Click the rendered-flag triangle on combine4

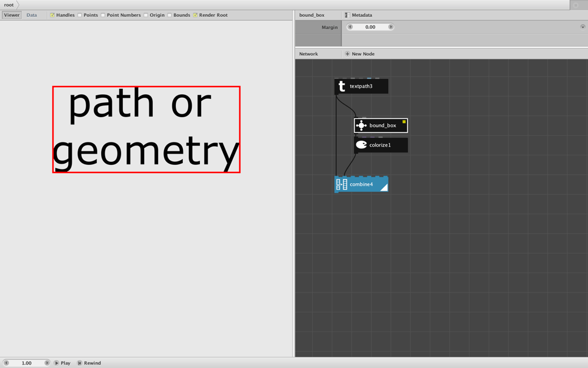384,188
